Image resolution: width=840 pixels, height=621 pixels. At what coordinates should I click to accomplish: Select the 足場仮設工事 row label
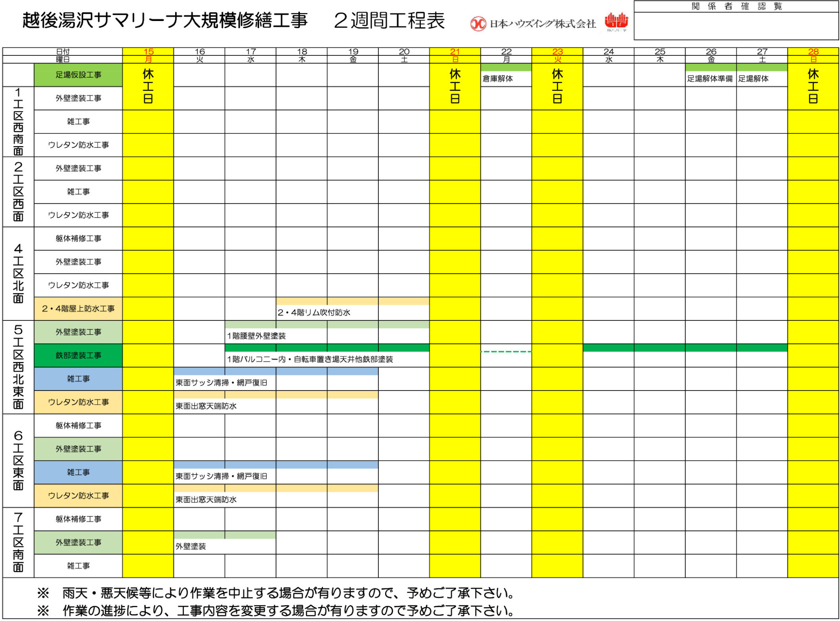[x=78, y=75]
